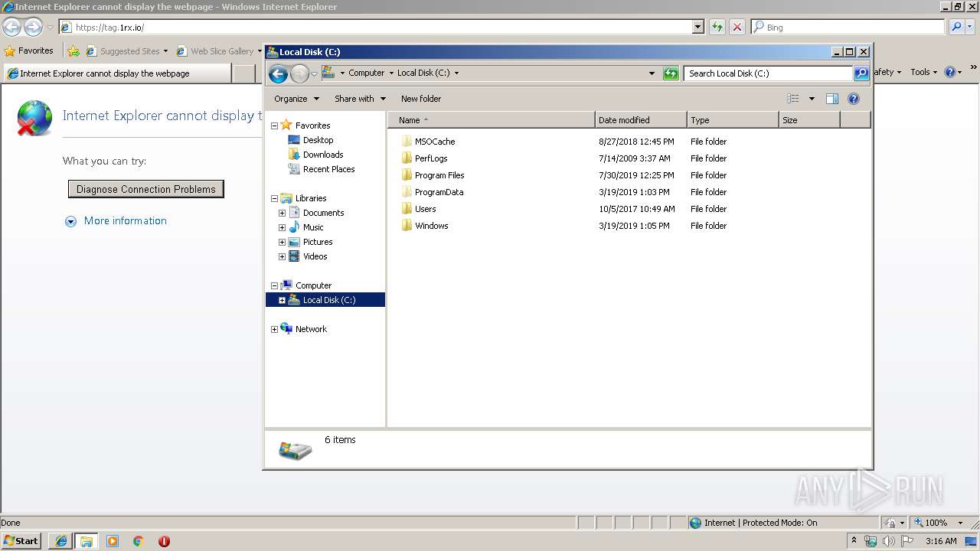Select the MSOCache folder
The width and height of the screenshot is (980, 551).
pos(435,142)
